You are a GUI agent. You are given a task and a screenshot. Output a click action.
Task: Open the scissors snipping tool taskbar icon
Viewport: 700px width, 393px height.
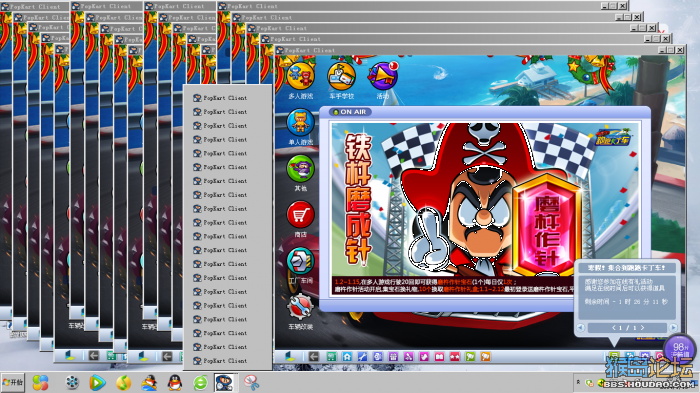pos(252,383)
